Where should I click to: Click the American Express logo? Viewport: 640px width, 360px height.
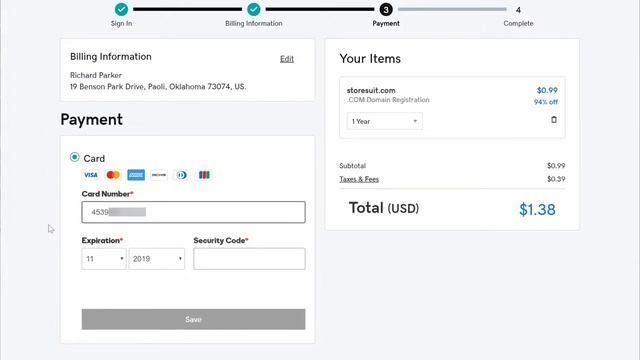136,175
